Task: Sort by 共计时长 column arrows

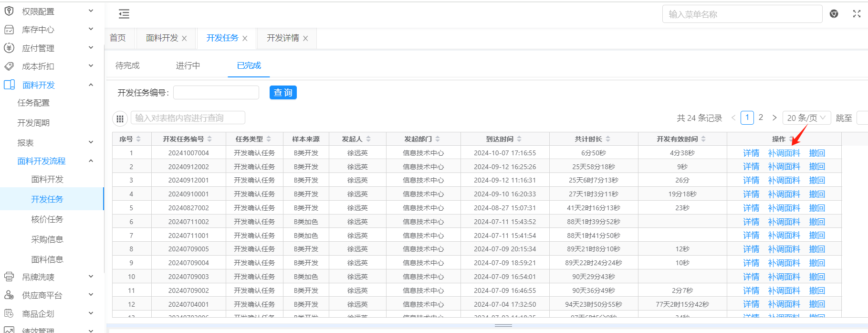Action: (608, 139)
